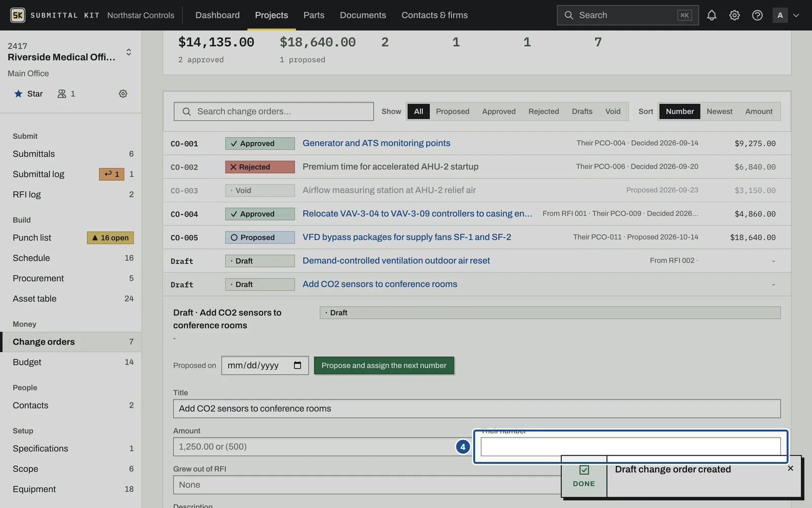Open the Documents tab
The image size is (812, 508).
coord(363,15)
